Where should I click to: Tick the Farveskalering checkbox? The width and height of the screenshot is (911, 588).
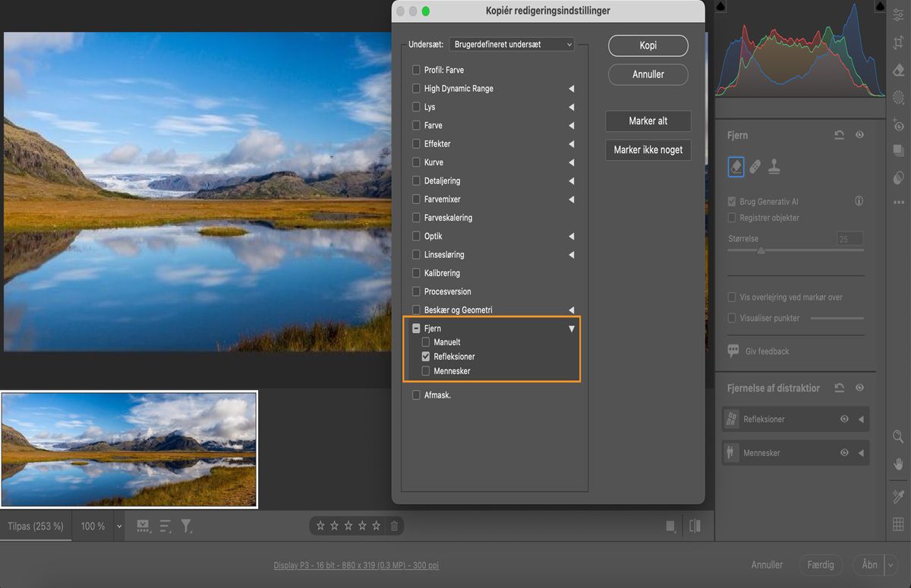click(416, 218)
